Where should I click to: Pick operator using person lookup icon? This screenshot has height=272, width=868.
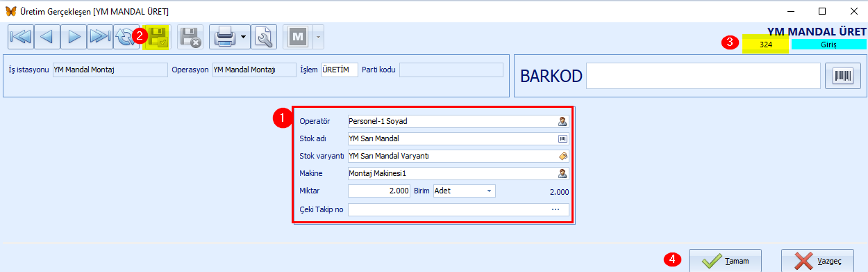tap(562, 121)
